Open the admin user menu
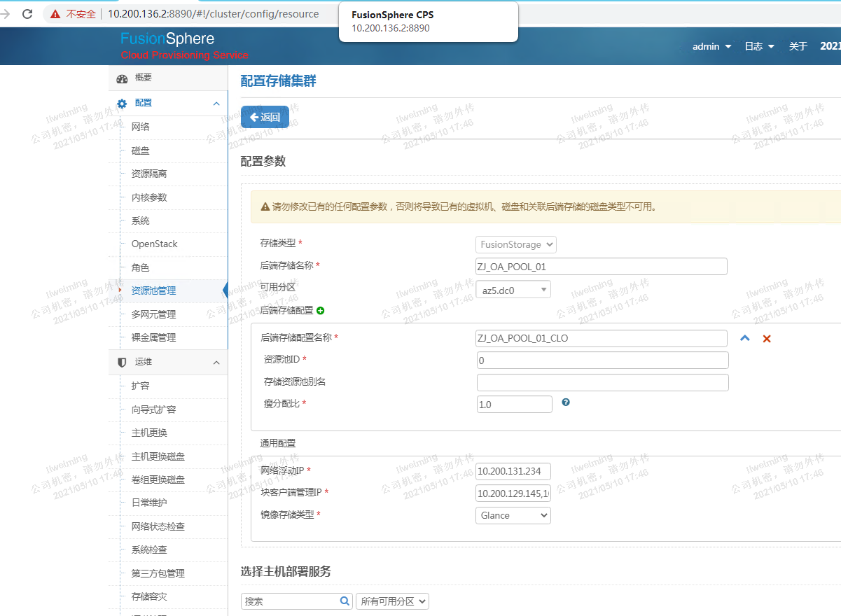 (711, 46)
